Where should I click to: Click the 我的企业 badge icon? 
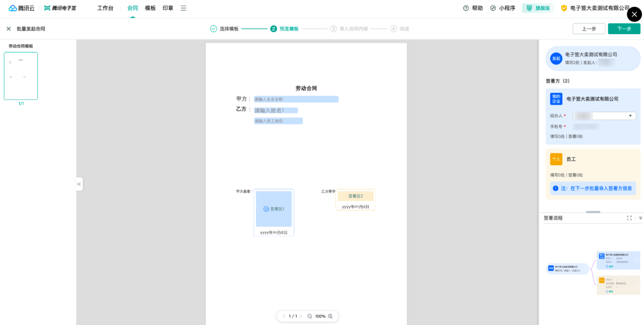point(556,99)
